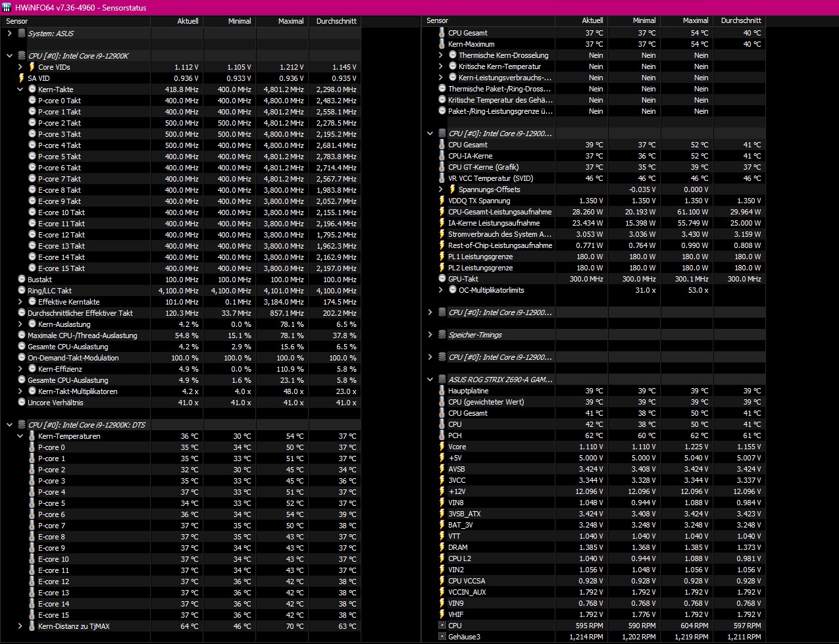839x644 pixels.
Task: Click the right Durchschnitt column header
Action: (x=740, y=20)
